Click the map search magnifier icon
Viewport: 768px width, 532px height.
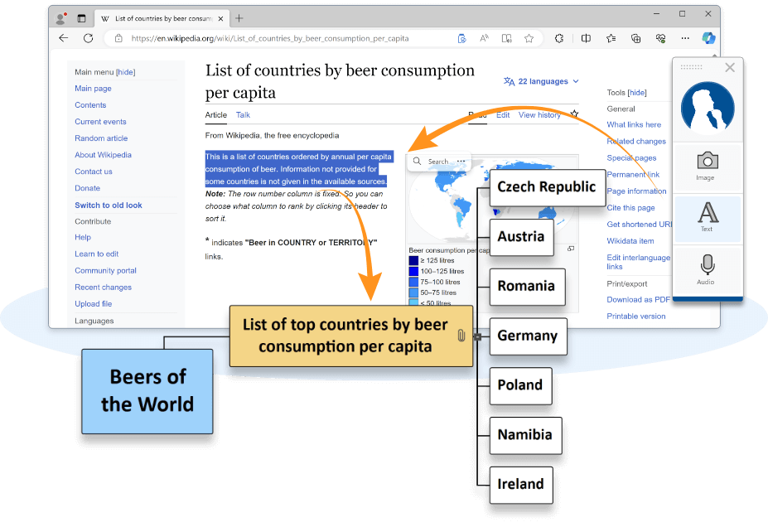(417, 161)
